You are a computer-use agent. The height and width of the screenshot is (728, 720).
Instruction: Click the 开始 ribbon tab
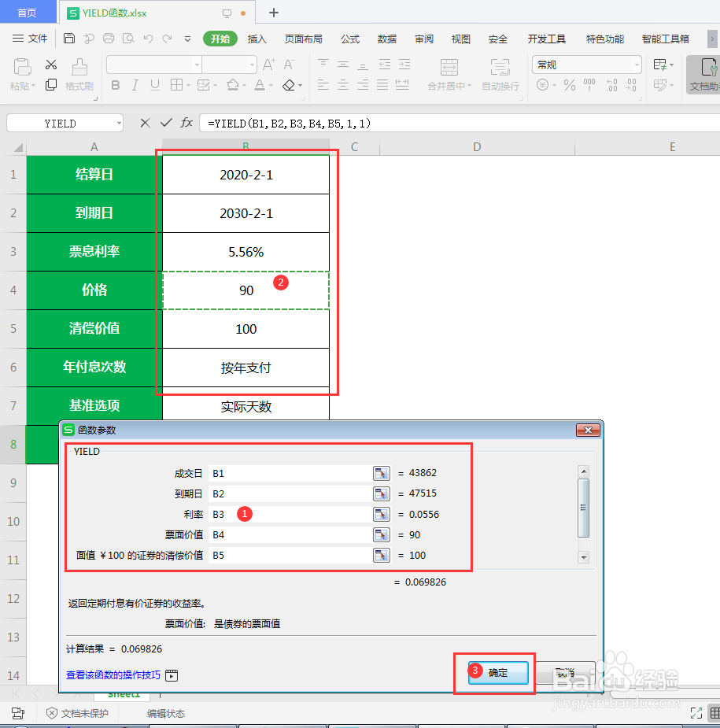point(220,39)
